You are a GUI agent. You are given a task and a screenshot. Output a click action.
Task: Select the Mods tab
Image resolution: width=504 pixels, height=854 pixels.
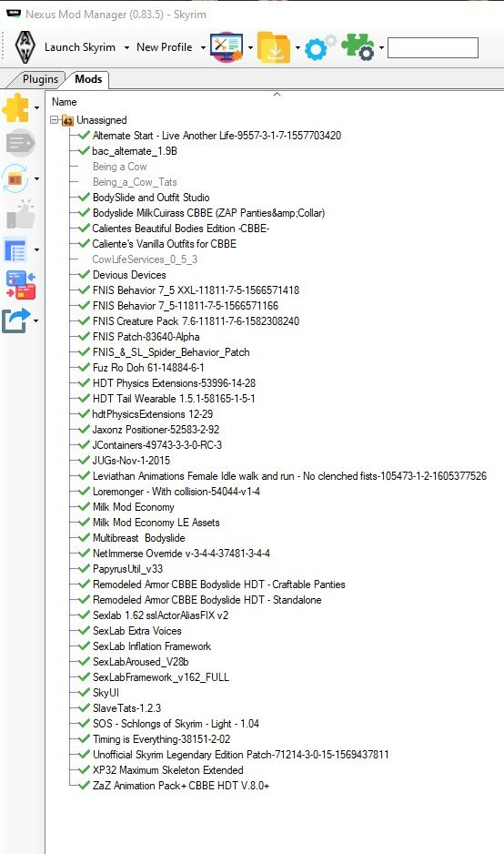(x=88, y=79)
